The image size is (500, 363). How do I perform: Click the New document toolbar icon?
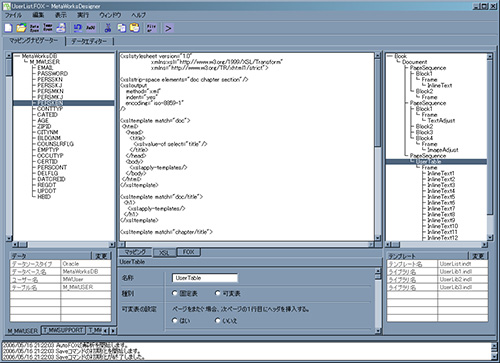click(x=8, y=28)
